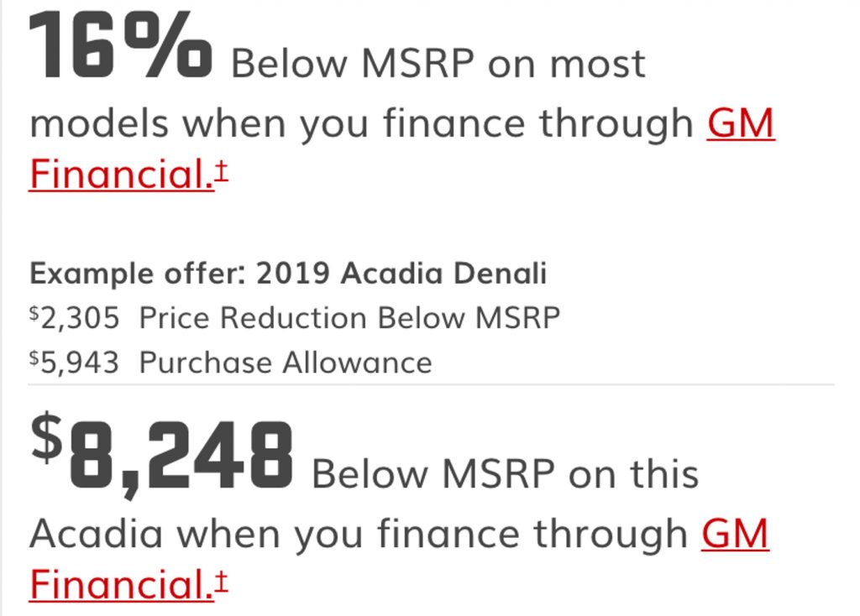The width and height of the screenshot is (860, 616).
Task: Click the 'Below MSRP on most' text
Action: coord(438,64)
